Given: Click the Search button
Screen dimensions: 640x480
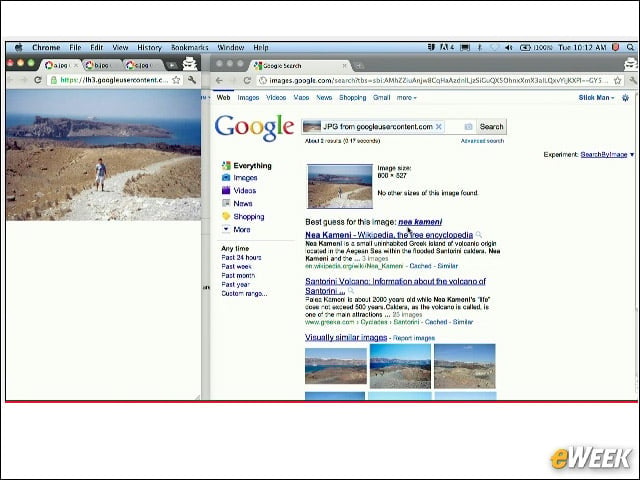Looking at the screenshot, I should (491, 127).
